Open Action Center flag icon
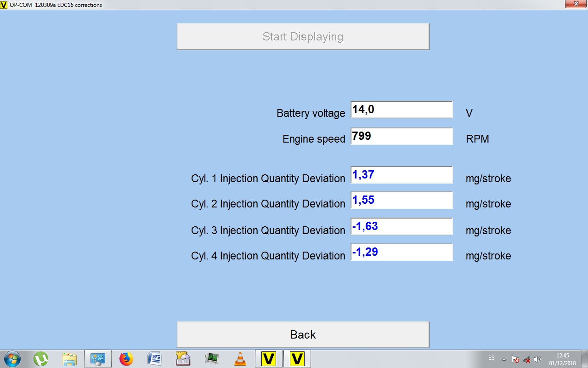The width and height of the screenshot is (588, 368). click(x=515, y=359)
